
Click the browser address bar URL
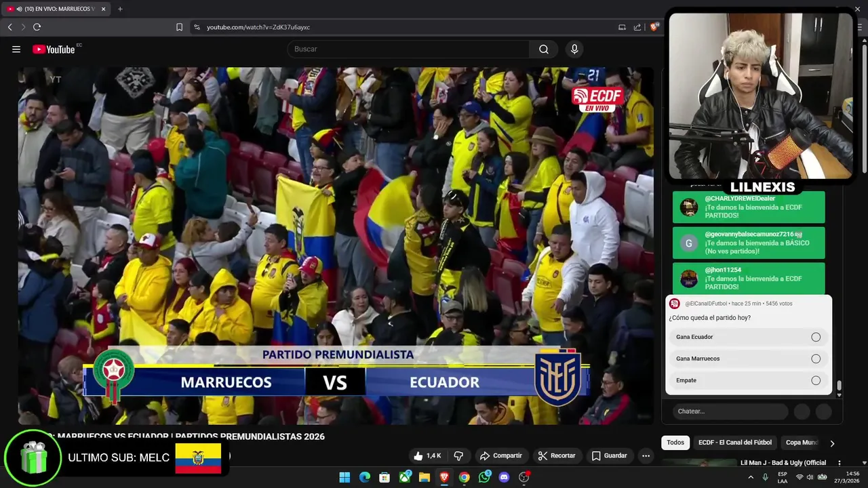[x=258, y=27]
